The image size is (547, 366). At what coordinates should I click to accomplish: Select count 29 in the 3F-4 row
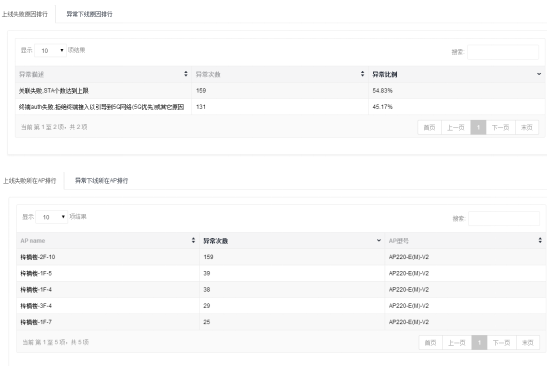[207, 306]
